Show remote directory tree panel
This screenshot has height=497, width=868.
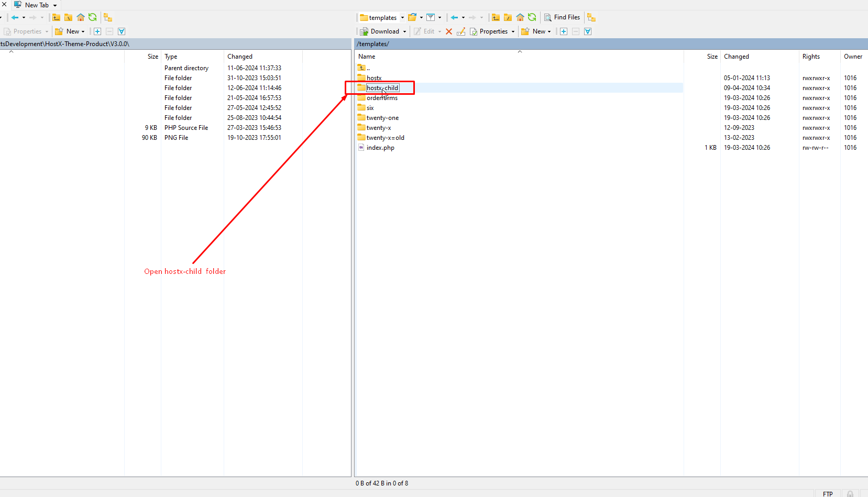coord(591,17)
